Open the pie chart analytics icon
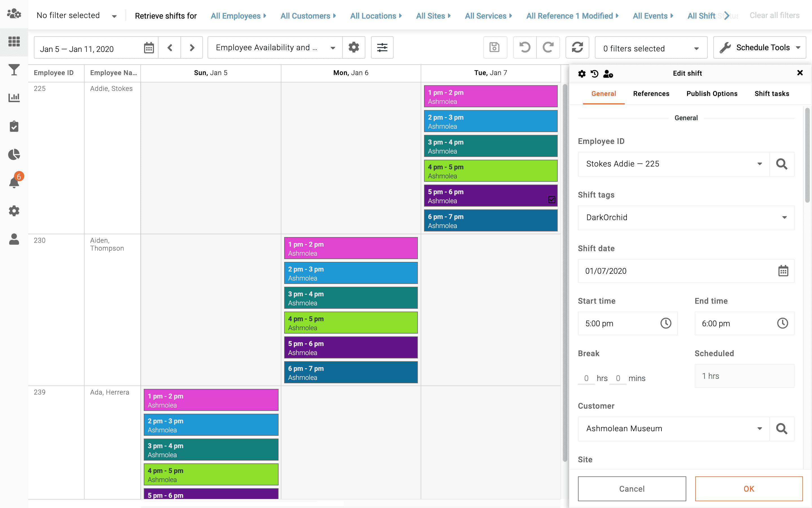812x508 pixels. tap(14, 155)
